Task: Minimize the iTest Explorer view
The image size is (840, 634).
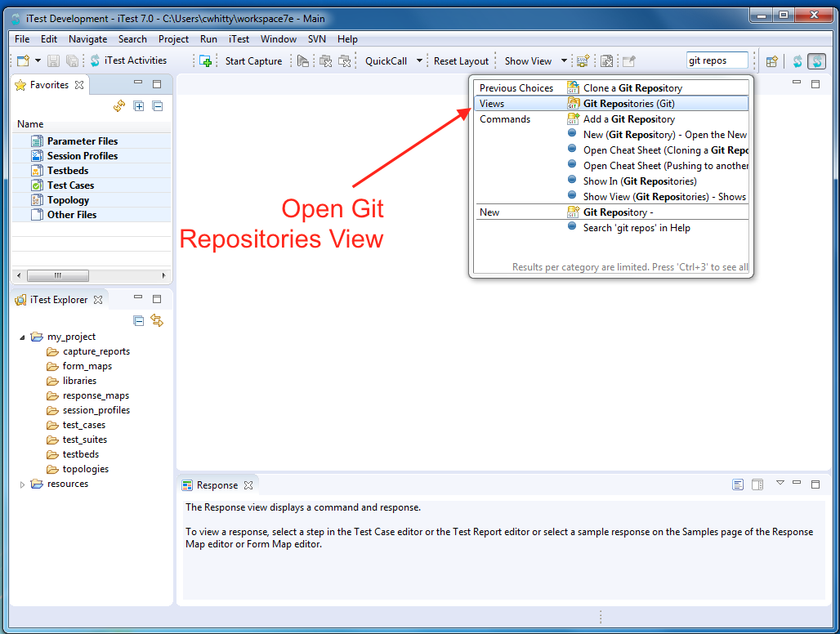Action: (138, 297)
